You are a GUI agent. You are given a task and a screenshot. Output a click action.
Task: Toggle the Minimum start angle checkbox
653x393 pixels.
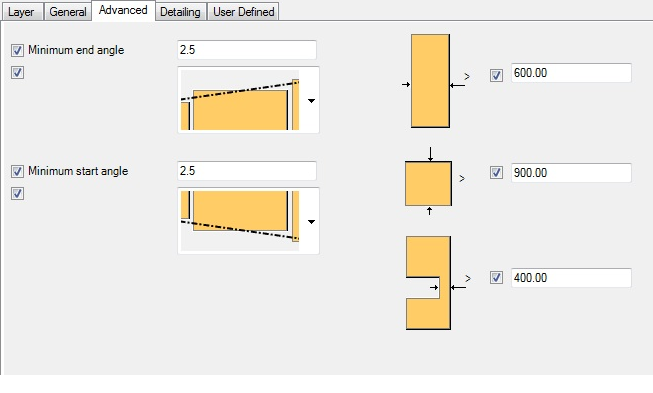[17, 171]
